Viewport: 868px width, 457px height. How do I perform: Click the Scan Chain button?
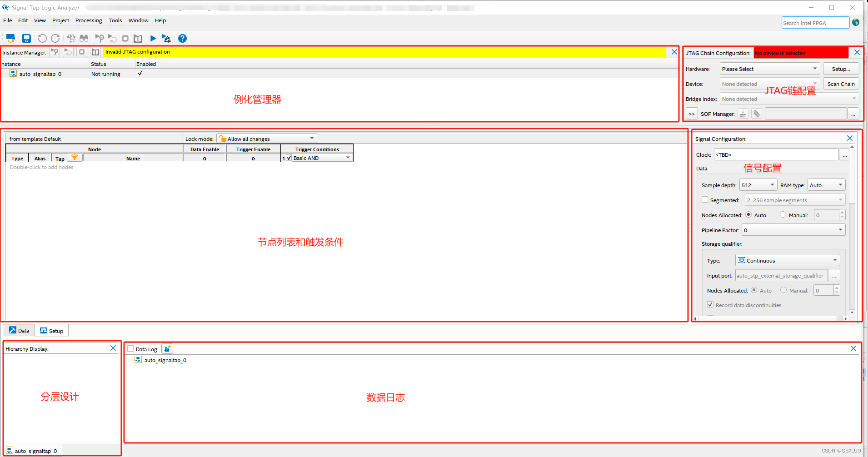pos(841,84)
